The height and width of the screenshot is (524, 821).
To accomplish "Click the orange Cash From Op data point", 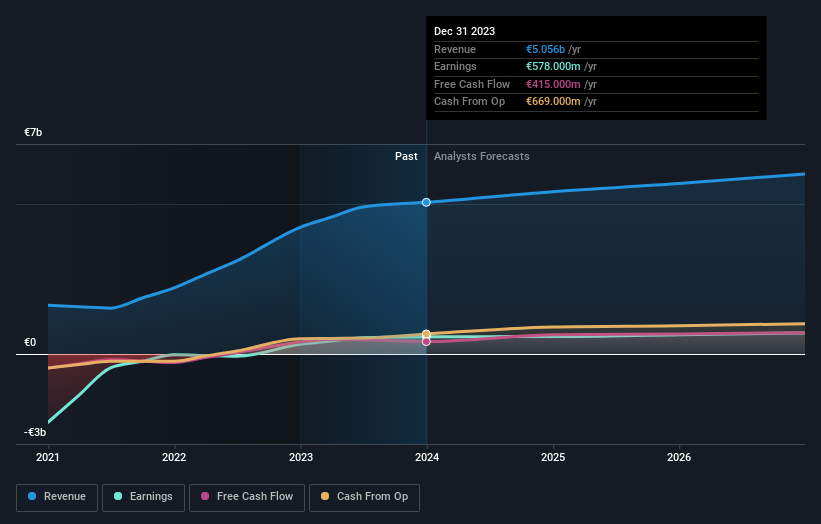I will (426, 334).
